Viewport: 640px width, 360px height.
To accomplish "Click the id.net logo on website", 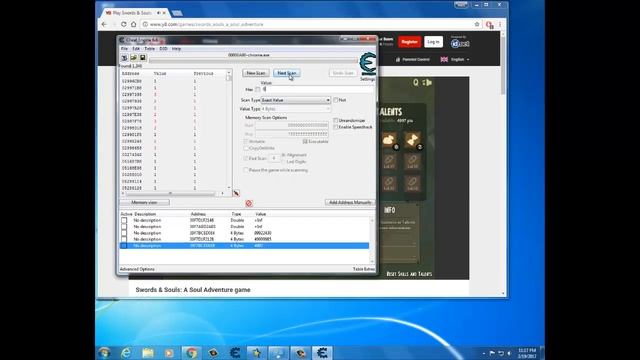I will click(x=460, y=43).
